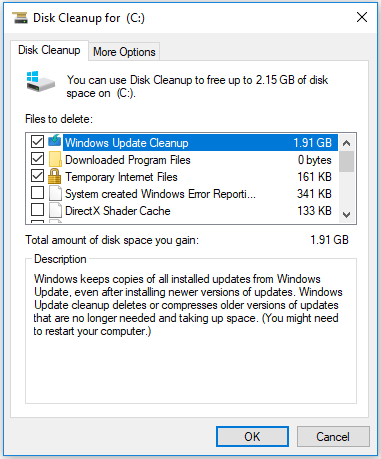Click the Windows drive icon beside the summary text

pos(41,82)
